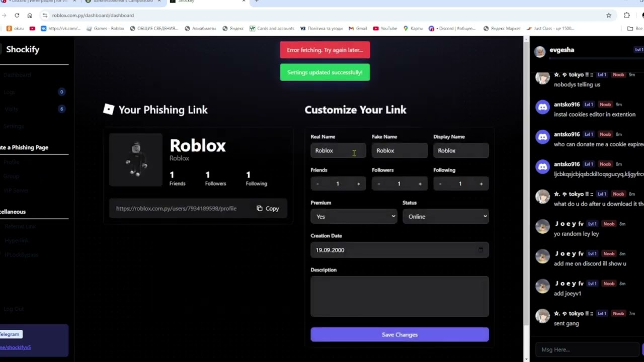Click the chat message 'add joeyv1'
The height and width of the screenshot is (362, 644).
[x=568, y=294]
